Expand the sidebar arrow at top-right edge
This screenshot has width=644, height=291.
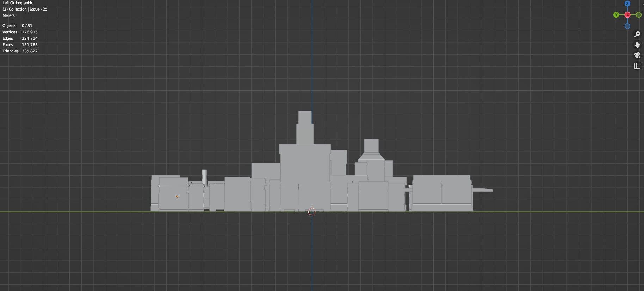[x=643, y=4]
